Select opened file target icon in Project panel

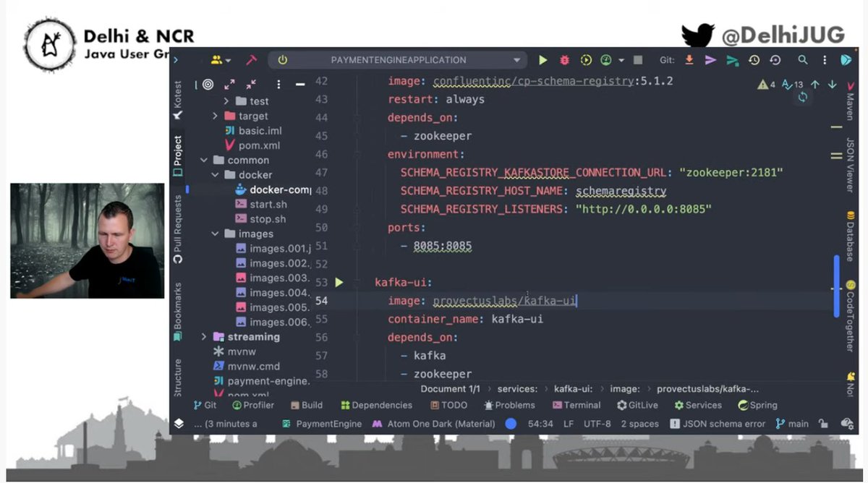[208, 84]
